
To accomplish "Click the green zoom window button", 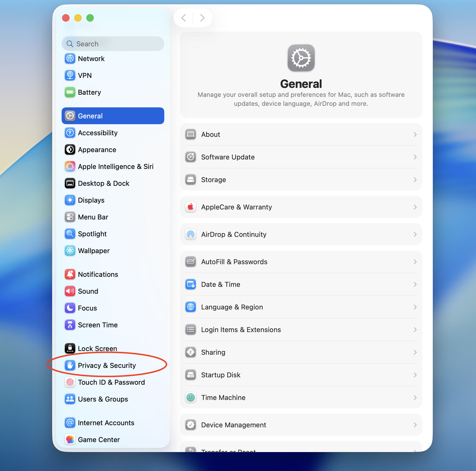I will point(90,18).
